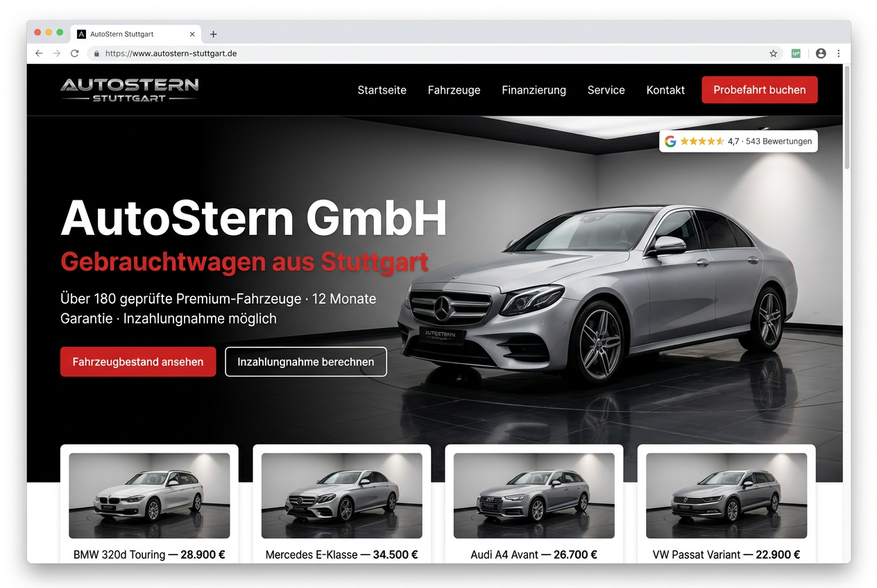Open the Mercedes E-Klasse thumbnail

click(x=342, y=496)
